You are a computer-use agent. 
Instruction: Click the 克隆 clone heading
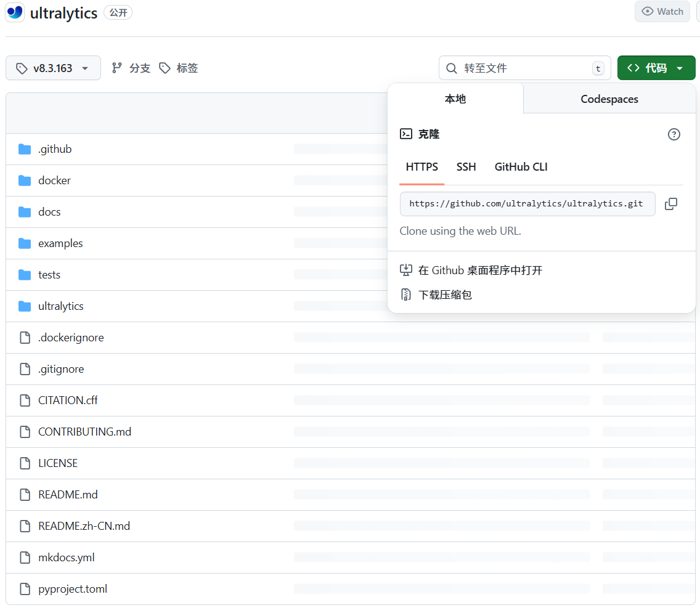tap(429, 134)
